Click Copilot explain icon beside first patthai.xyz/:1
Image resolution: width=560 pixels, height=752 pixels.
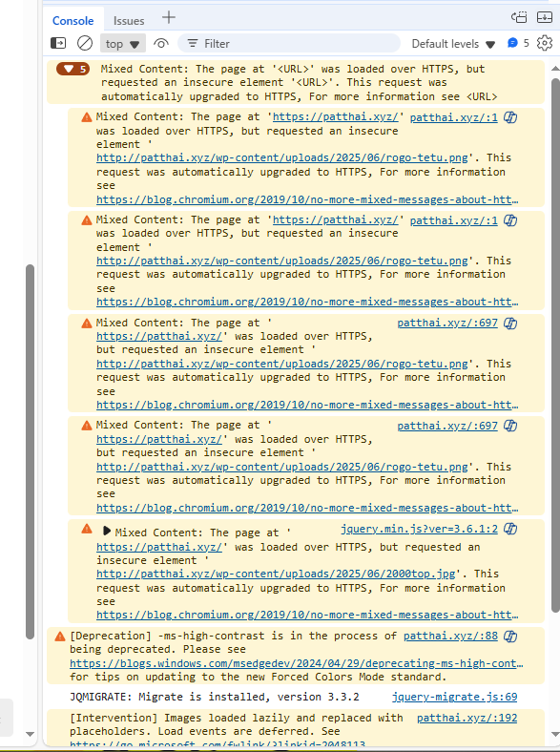[x=510, y=117]
